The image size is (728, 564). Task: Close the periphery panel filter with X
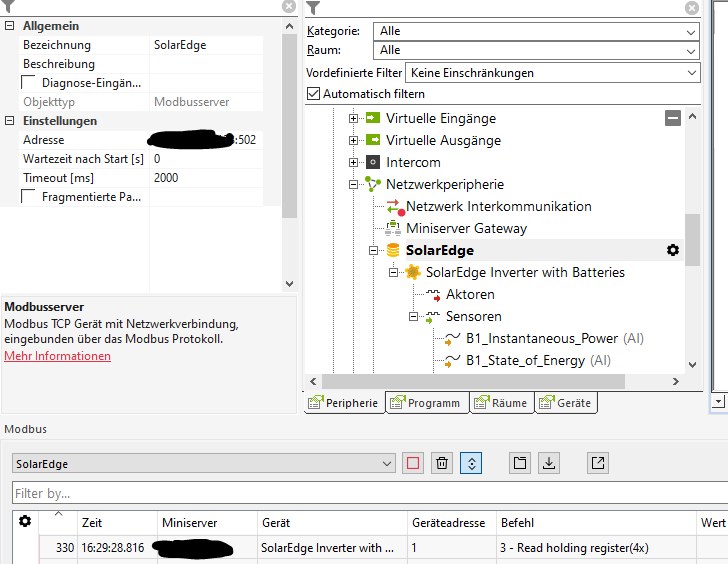(692, 7)
